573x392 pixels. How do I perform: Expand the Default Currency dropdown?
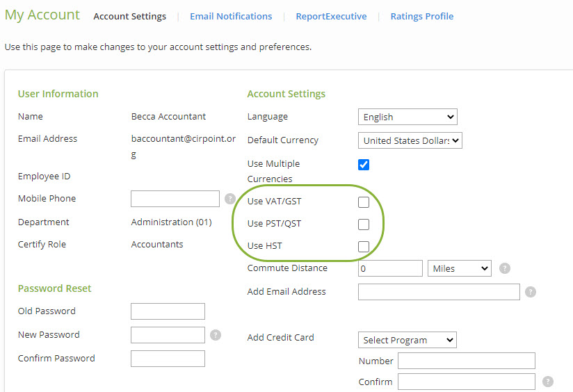point(410,140)
